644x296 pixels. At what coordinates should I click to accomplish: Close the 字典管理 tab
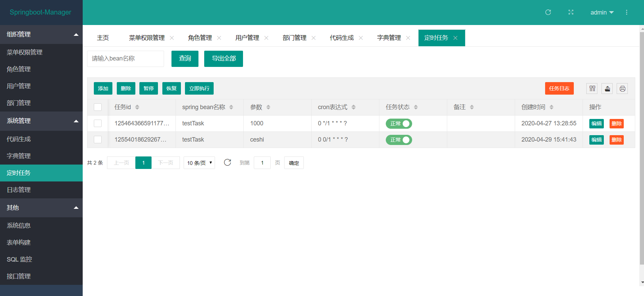[408, 38]
